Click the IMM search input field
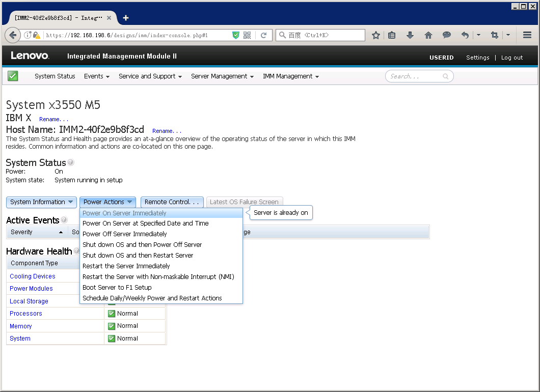540x392 pixels. tap(415, 76)
